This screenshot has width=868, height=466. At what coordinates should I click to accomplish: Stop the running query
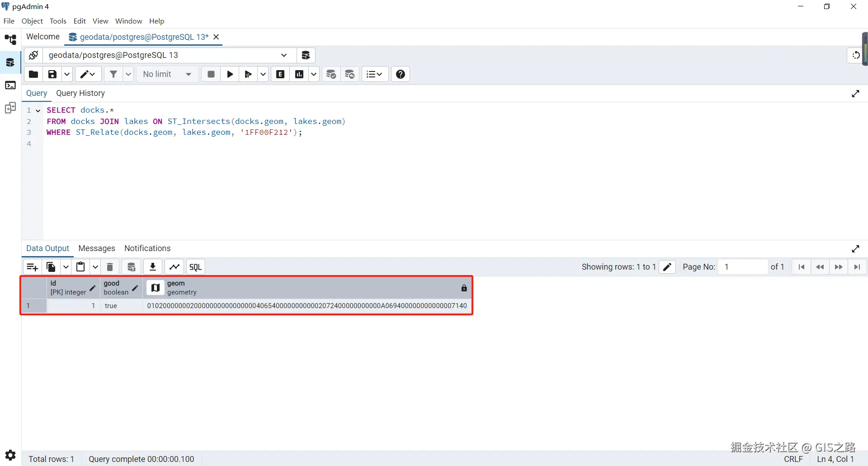pos(211,74)
